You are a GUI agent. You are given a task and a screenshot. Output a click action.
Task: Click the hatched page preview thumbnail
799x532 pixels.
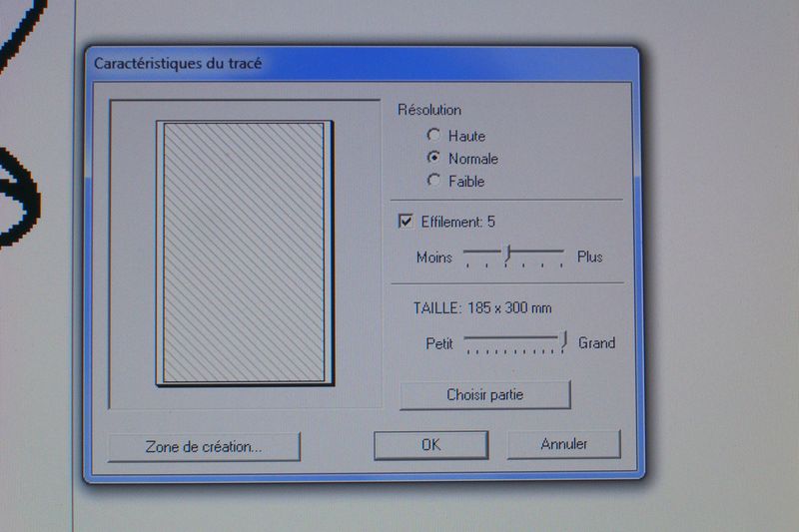243,253
